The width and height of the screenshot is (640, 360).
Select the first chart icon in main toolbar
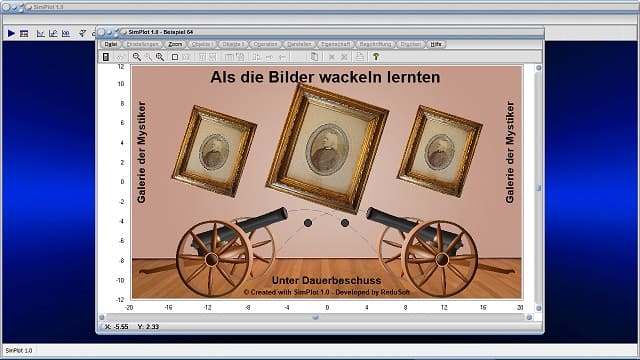[x=40, y=33]
